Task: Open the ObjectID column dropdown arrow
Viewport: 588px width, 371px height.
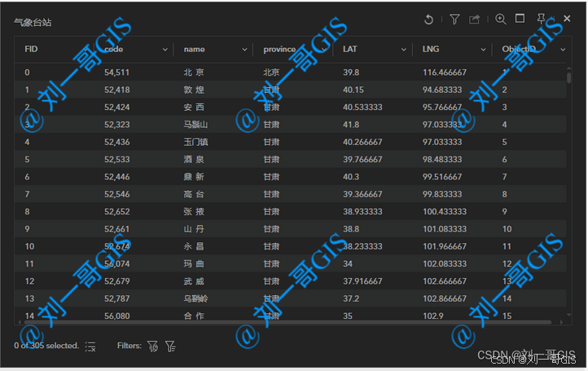Action: (x=563, y=50)
